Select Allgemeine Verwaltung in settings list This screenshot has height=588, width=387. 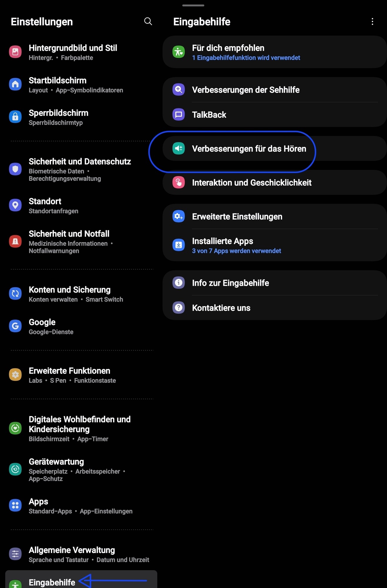(x=72, y=554)
